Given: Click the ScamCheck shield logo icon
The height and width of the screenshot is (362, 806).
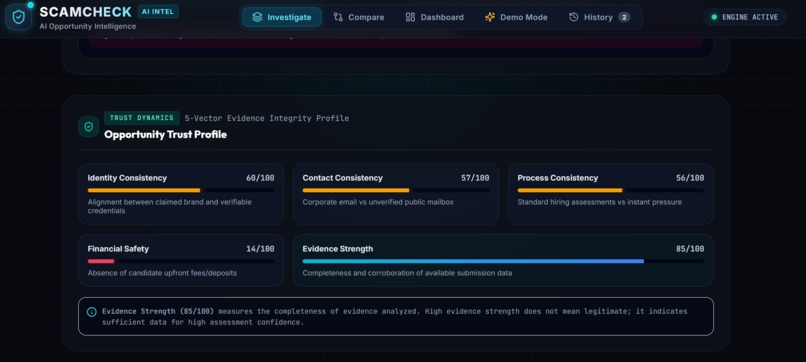Looking at the screenshot, I should tap(19, 17).
